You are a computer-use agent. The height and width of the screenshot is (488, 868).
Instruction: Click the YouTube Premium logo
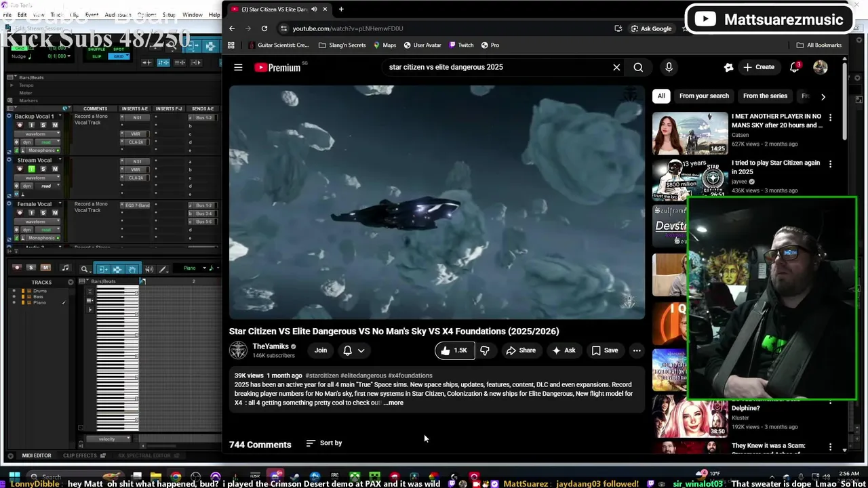277,67
